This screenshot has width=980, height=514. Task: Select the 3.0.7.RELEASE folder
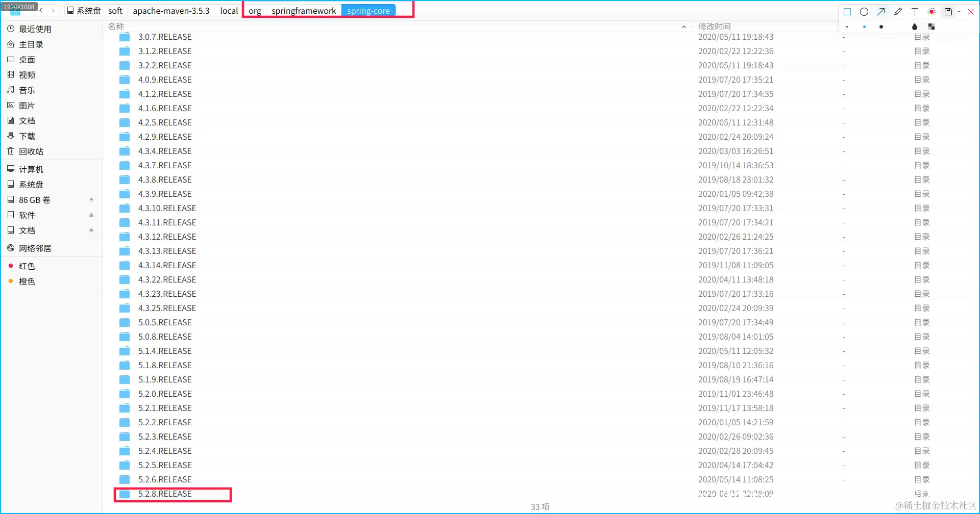click(165, 37)
